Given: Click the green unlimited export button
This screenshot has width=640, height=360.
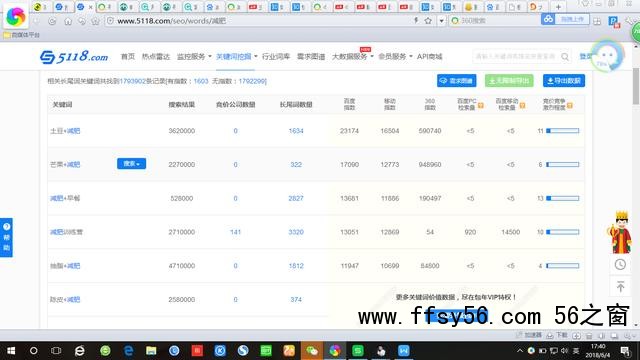Looking at the screenshot, I should pos(509,81).
